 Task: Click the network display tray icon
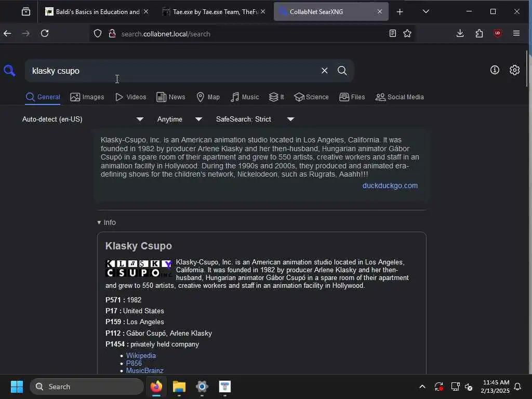(x=455, y=387)
